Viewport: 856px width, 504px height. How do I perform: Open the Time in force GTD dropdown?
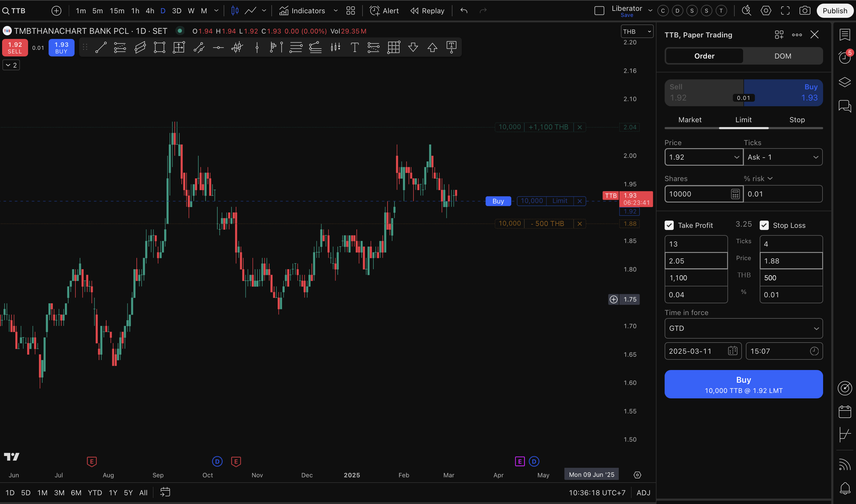pyautogui.click(x=744, y=328)
